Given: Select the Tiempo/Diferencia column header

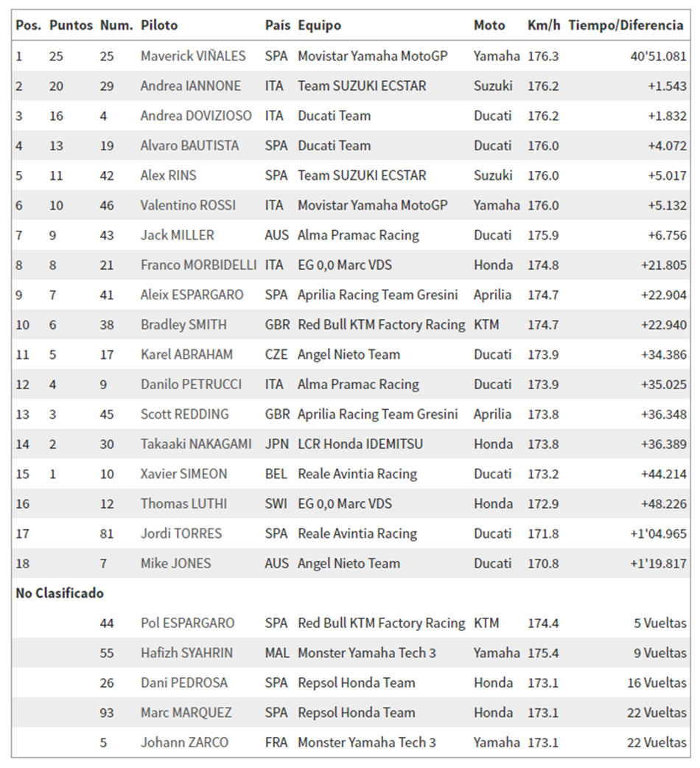Looking at the screenshot, I should (626, 26).
